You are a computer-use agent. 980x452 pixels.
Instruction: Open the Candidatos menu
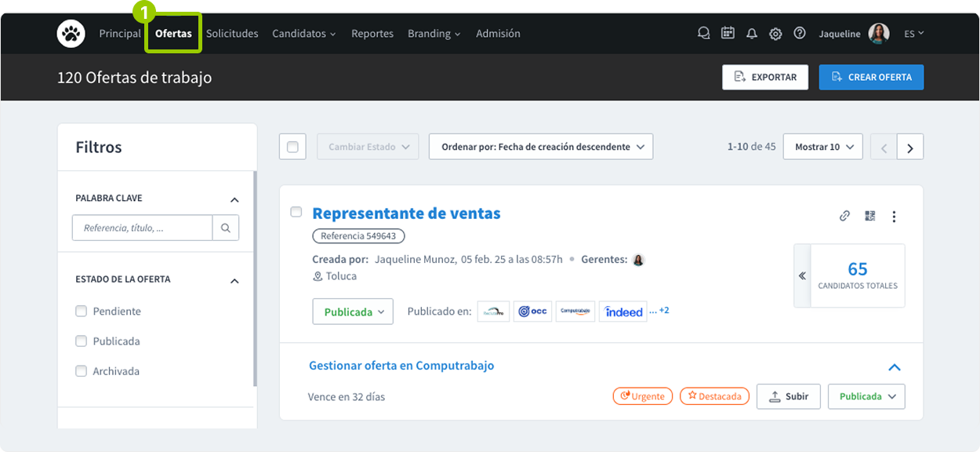(304, 33)
